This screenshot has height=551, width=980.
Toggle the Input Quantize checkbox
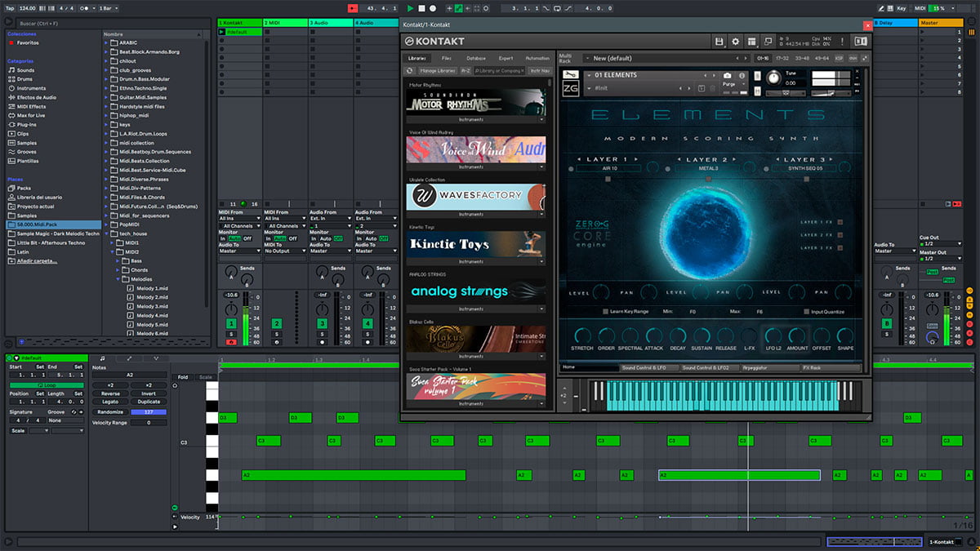point(806,312)
